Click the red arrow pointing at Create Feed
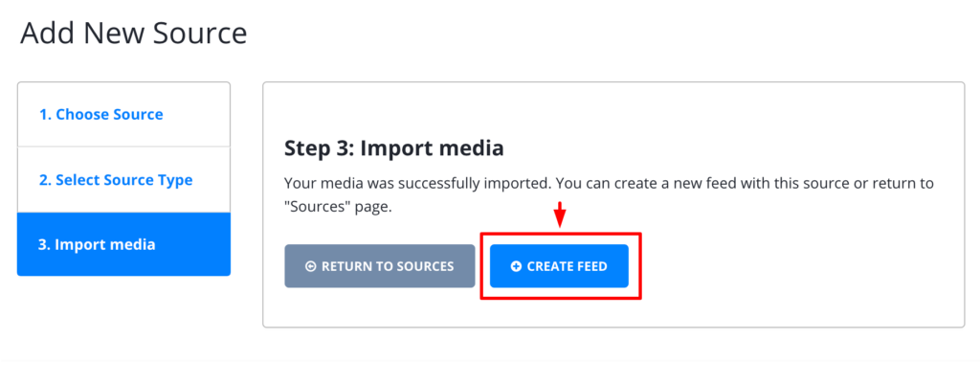Image resolution: width=980 pixels, height=384 pixels. [x=560, y=214]
